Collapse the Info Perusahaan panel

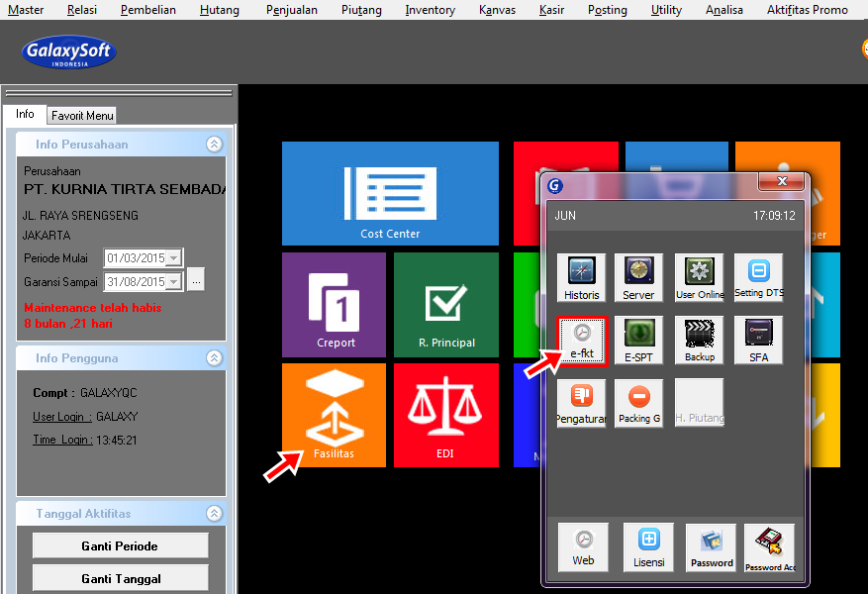pyautogui.click(x=214, y=145)
